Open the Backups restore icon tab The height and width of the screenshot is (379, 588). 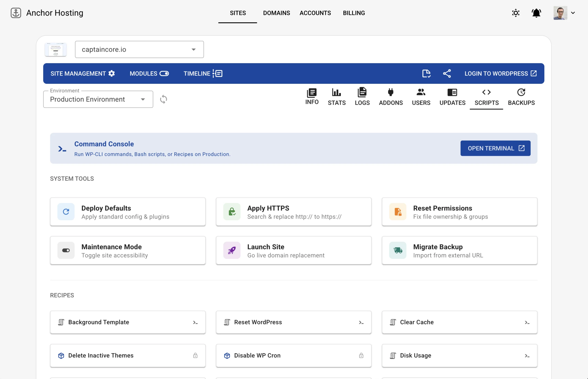click(521, 97)
